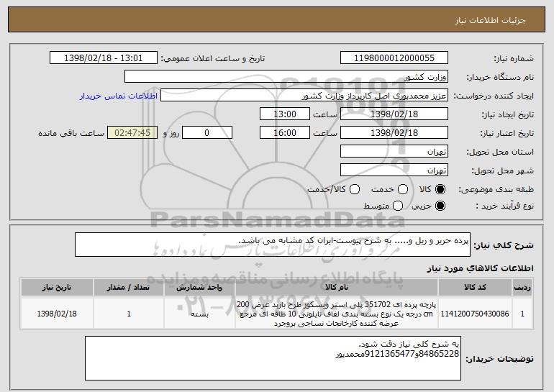Click the ایجاد کننده درخواست field
The image size is (554, 392).
pyautogui.click(x=304, y=96)
